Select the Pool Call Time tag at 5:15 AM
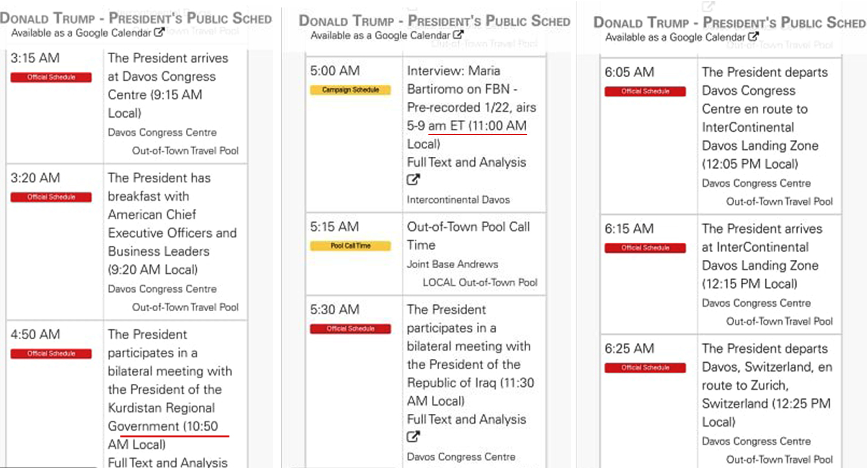Viewport: 868px width, 468px height. (351, 246)
